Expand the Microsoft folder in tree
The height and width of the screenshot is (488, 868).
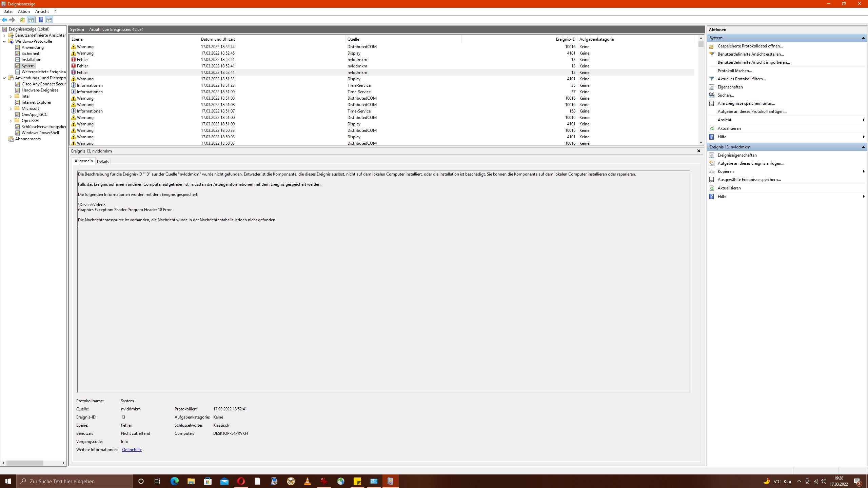coord(11,109)
